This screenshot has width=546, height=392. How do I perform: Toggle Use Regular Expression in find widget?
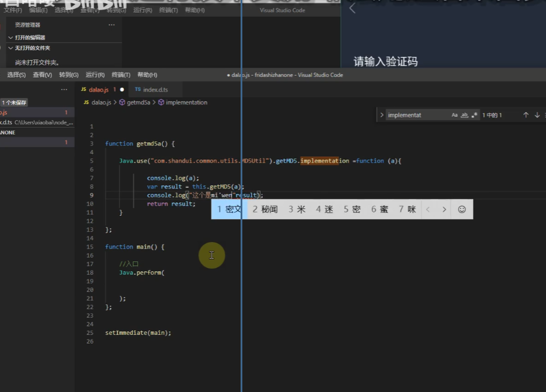[x=475, y=116]
